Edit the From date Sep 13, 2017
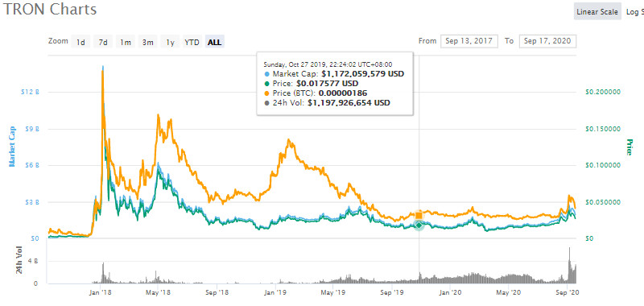Image resolution: width=644 pixels, height=306 pixels. 469,41
